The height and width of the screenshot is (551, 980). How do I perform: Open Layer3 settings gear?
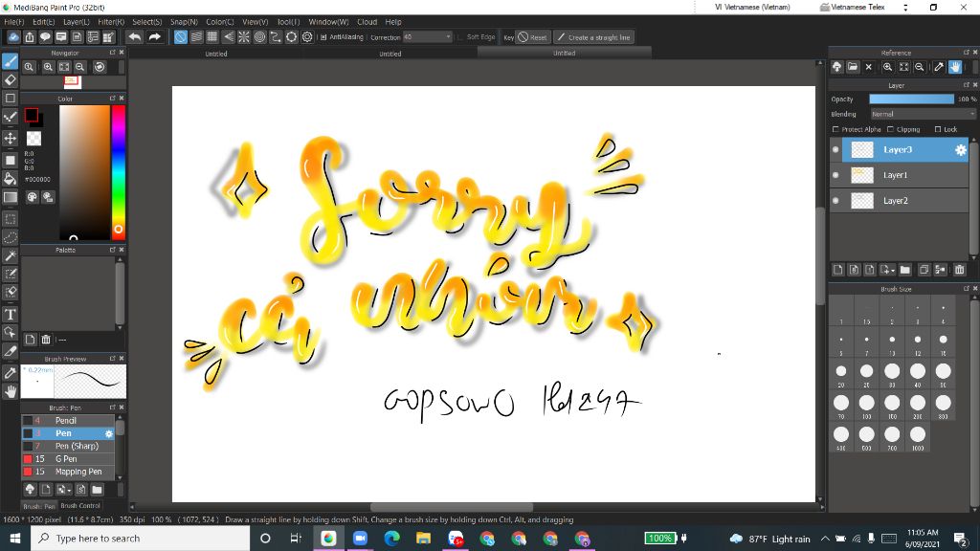(961, 150)
